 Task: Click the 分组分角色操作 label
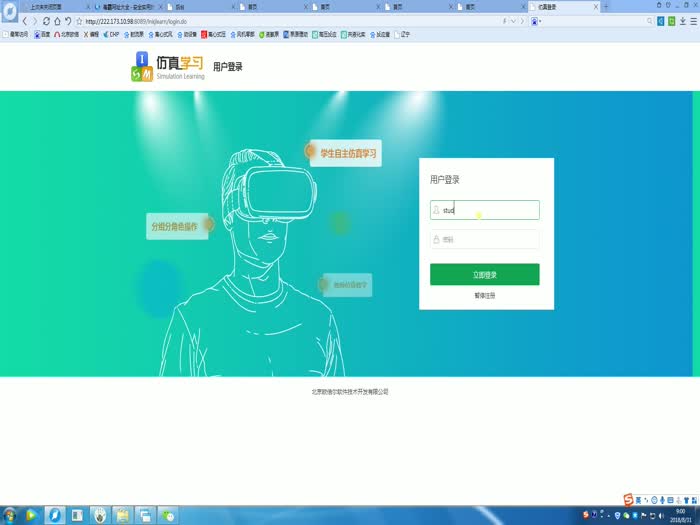click(174, 226)
